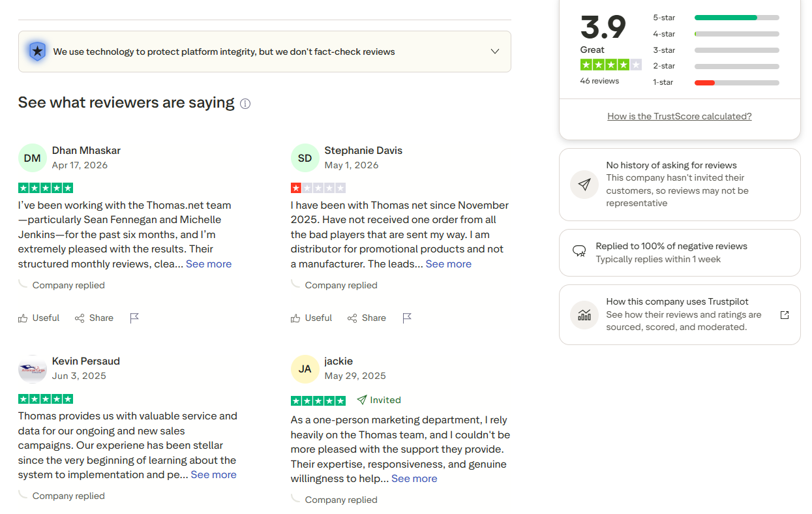This screenshot has height=514, width=812.
Task: Open Stephanie Davis's reviewer name
Action: coord(363,151)
